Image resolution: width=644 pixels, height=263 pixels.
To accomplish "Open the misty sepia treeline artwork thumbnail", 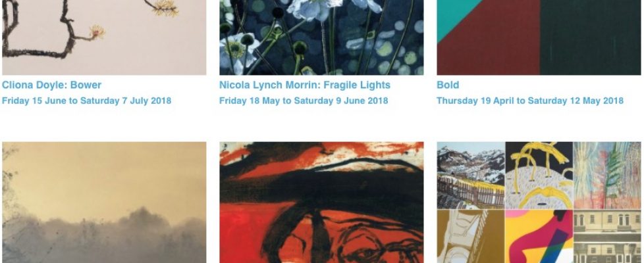I will pos(104,203).
